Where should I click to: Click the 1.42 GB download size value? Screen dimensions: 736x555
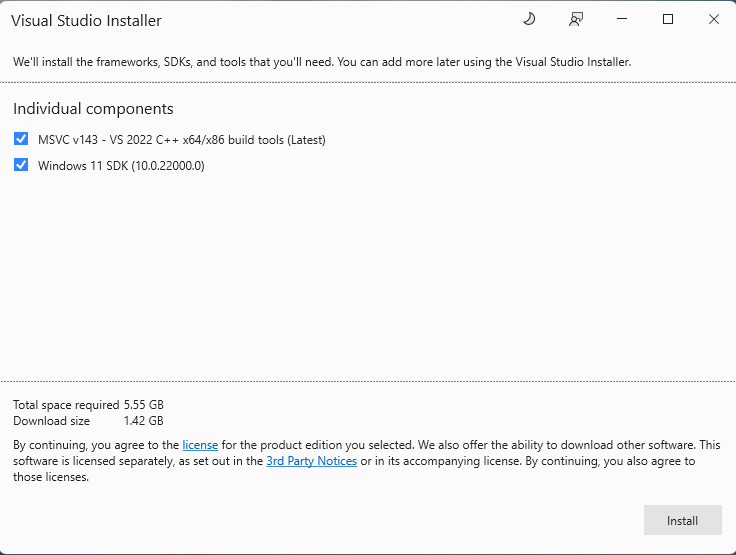tap(144, 421)
